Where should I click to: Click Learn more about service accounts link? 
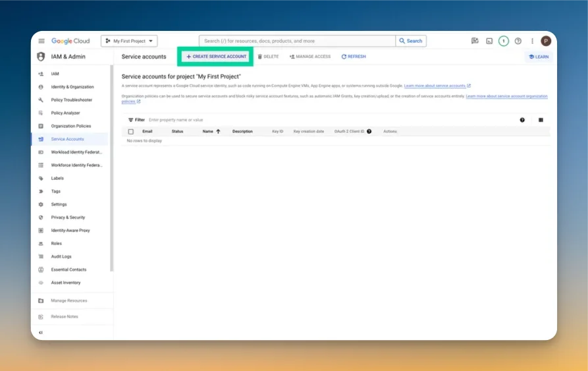coord(437,86)
